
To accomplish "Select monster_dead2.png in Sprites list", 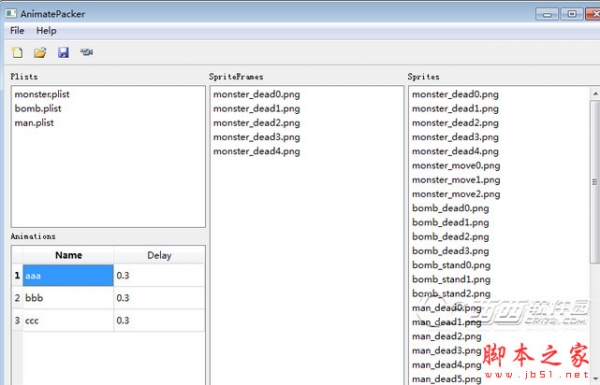I will (x=455, y=123).
